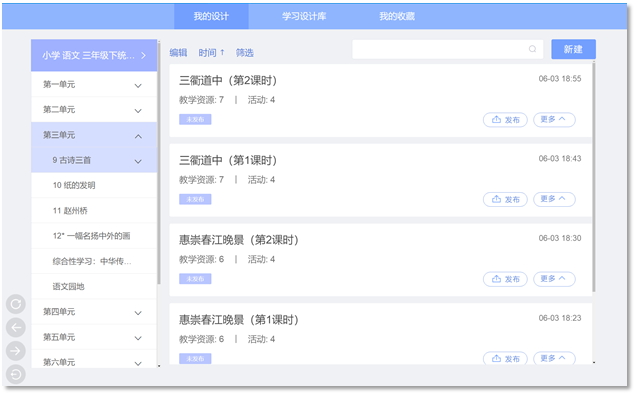Open textbook selector chevron in header
Screen dimensions: 636x395
[x=143, y=56]
